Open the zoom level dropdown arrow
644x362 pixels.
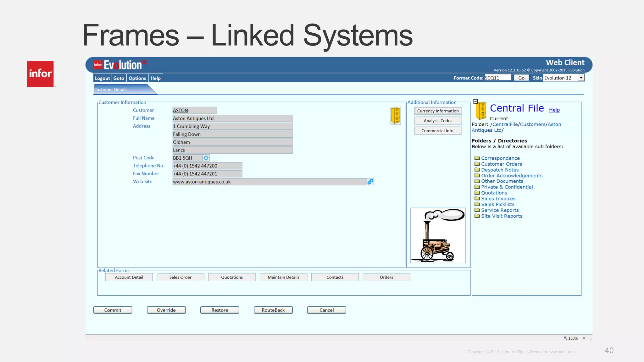(584, 338)
